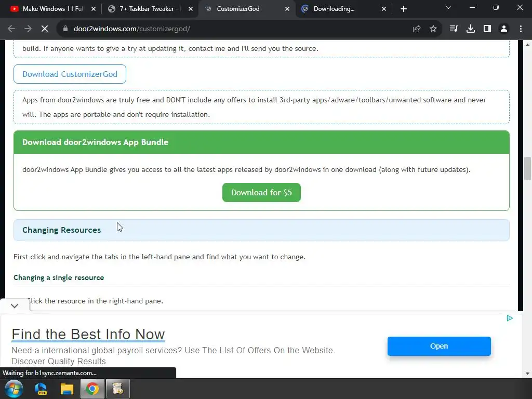The image size is (532, 399).
Task: Click the Download for $5 button
Action: click(x=261, y=192)
